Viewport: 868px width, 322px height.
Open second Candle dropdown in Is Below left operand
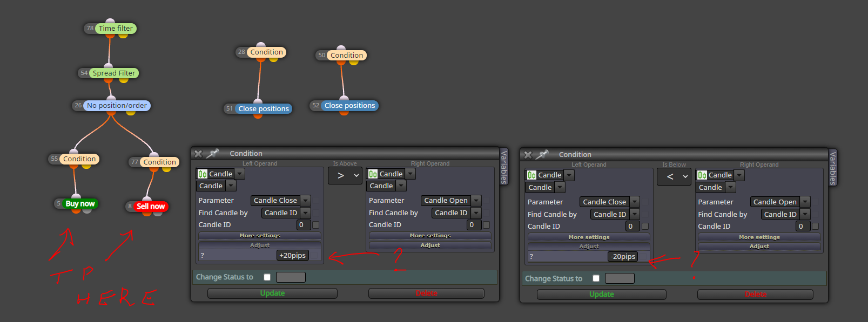pos(545,187)
